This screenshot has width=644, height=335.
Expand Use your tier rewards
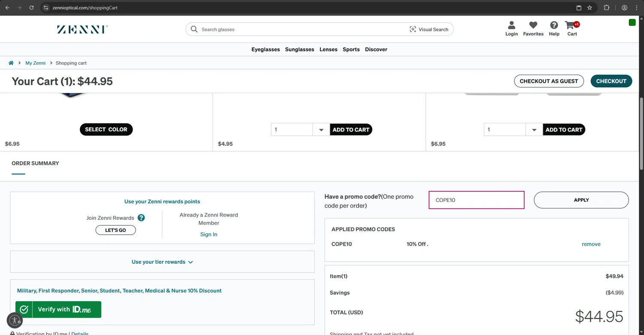tap(162, 262)
